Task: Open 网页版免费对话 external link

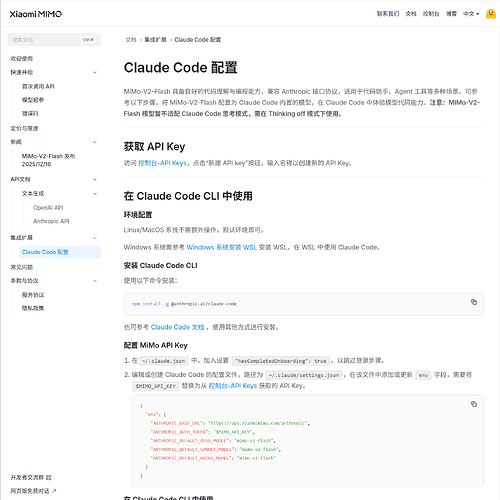Action: point(33,491)
